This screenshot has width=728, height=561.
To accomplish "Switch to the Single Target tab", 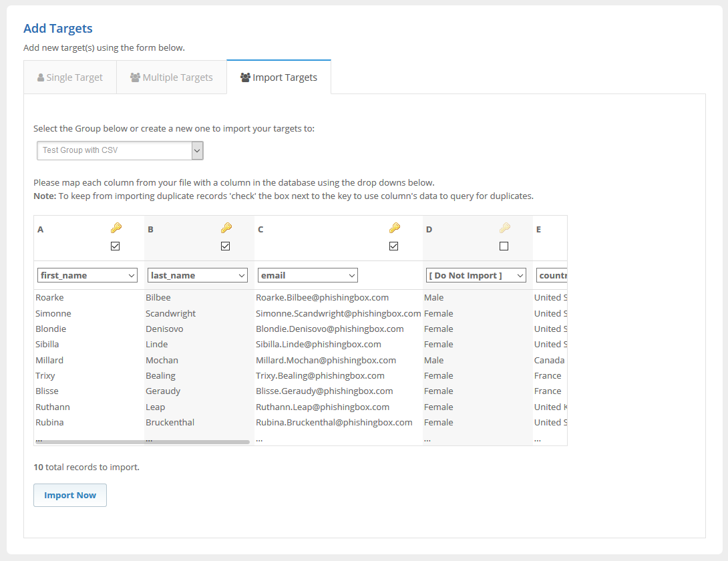I will pyautogui.click(x=70, y=77).
